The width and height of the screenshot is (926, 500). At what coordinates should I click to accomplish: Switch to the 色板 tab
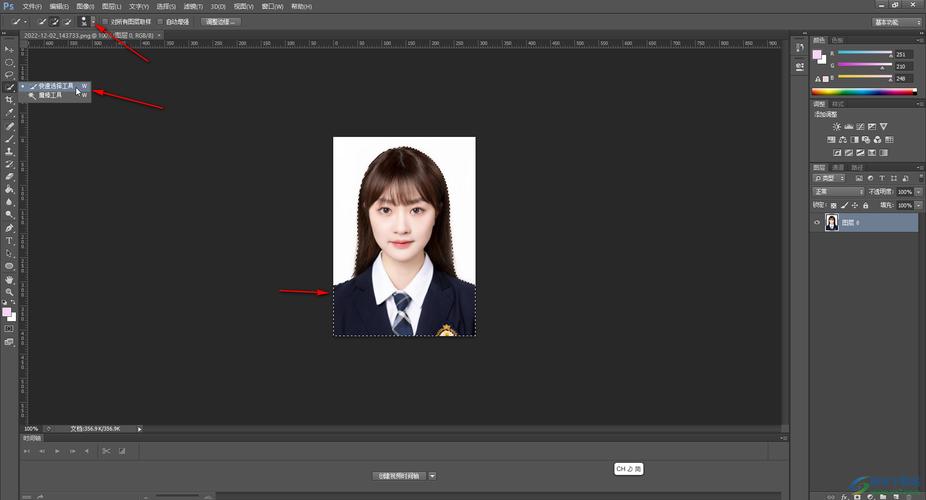click(x=837, y=40)
